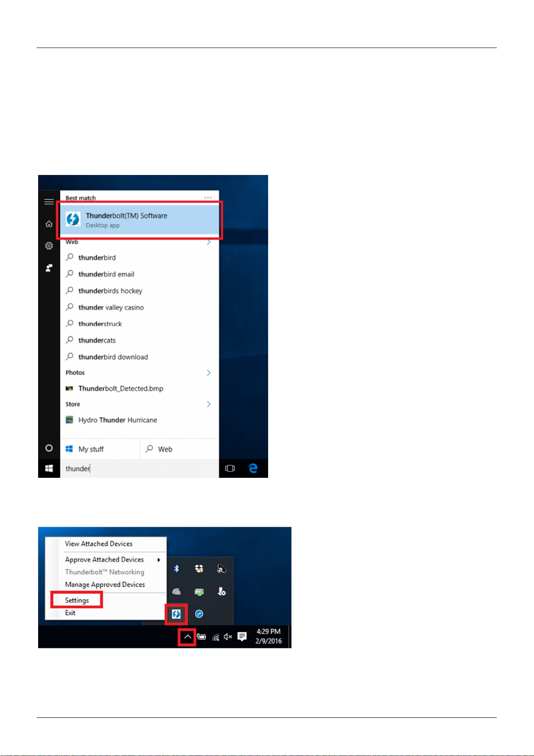Open the Windows Start button
The image size is (534, 756).
point(49,468)
